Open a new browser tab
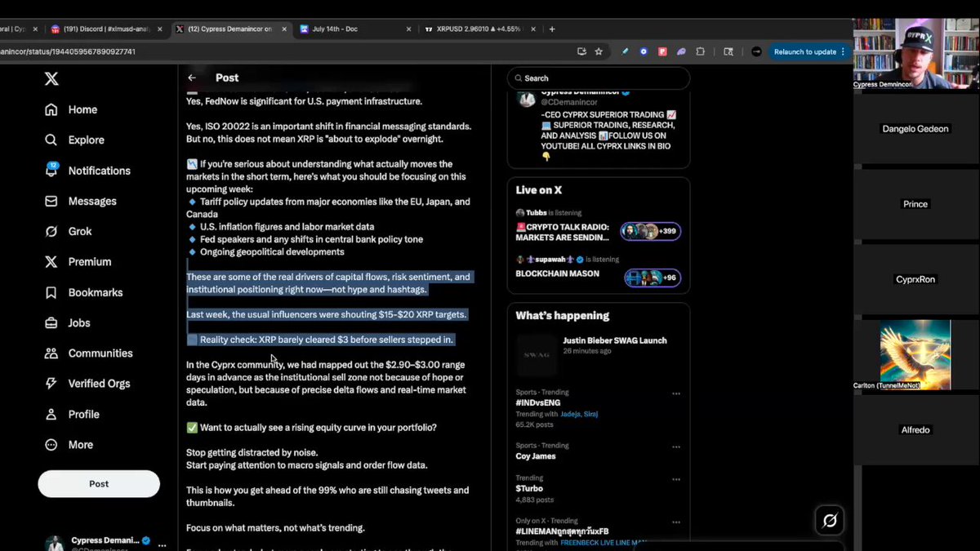980x551 pixels. coord(552,29)
